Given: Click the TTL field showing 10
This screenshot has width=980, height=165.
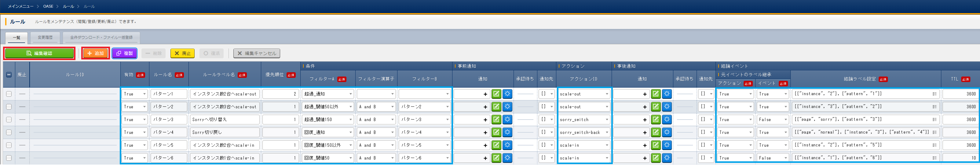Looking at the screenshot, I should point(960,158).
